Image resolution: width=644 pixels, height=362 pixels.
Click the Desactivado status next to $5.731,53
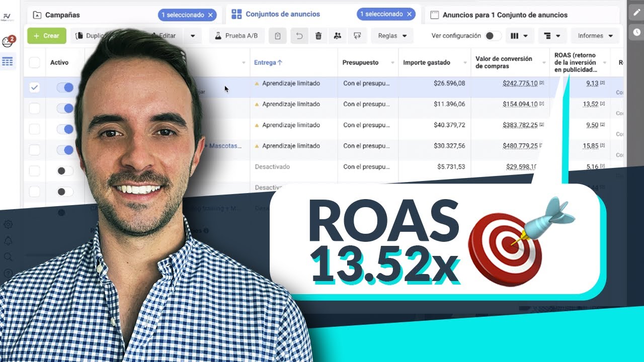pyautogui.click(x=272, y=167)
